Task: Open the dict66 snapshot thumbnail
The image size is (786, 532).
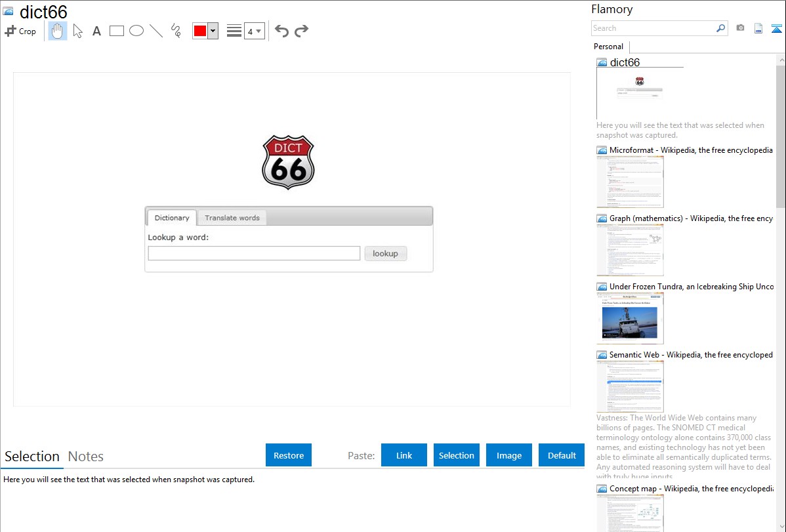Action: pos(640,92)
